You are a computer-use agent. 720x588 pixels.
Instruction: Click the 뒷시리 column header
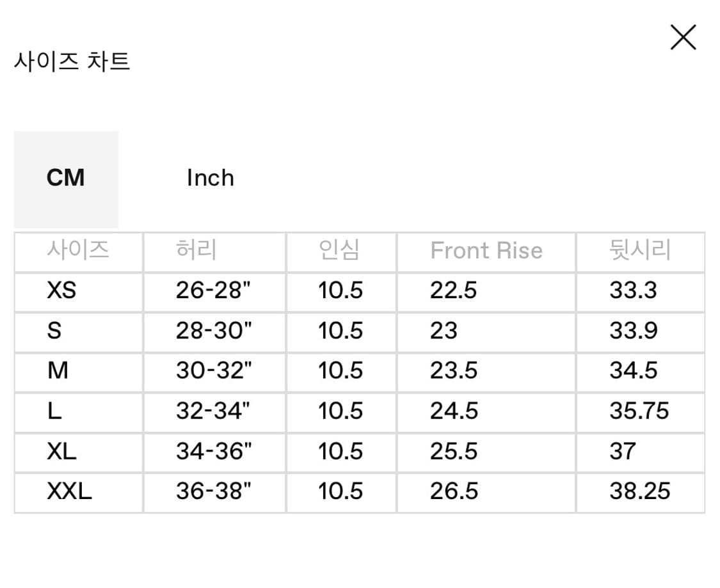pos(640,251)
